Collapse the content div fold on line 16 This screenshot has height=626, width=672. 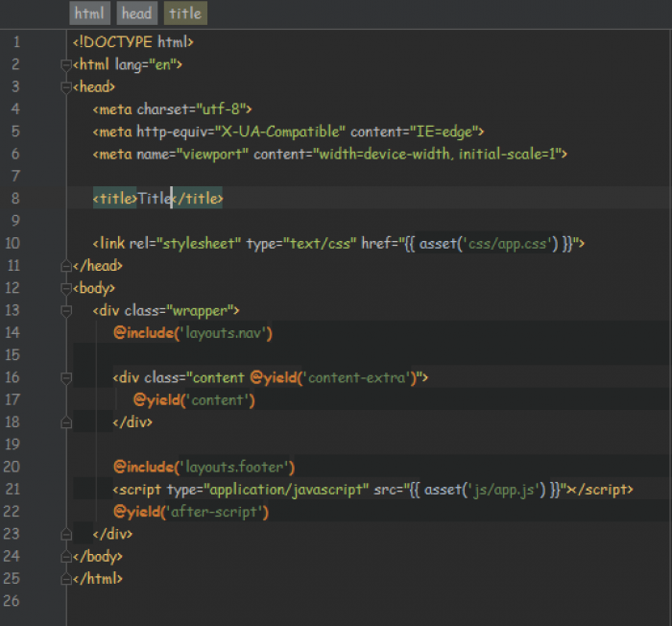click(66, 378)
